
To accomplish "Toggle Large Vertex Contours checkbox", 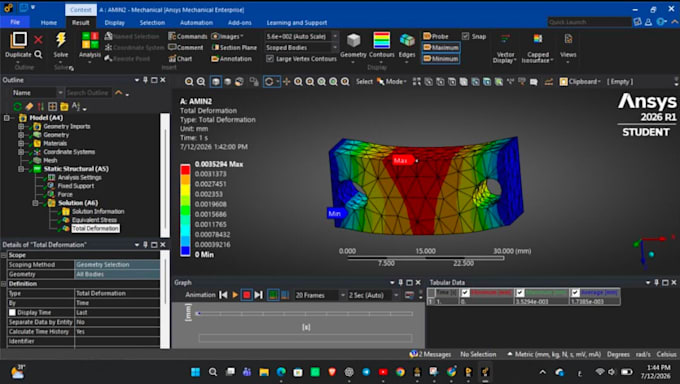I will [x=270, y=59].
